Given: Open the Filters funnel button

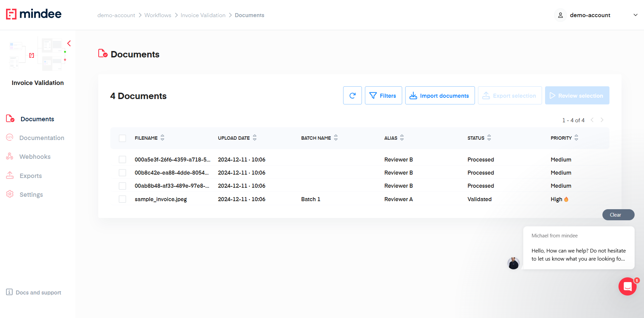Looking at the screenshot, I should click(383, 96).
